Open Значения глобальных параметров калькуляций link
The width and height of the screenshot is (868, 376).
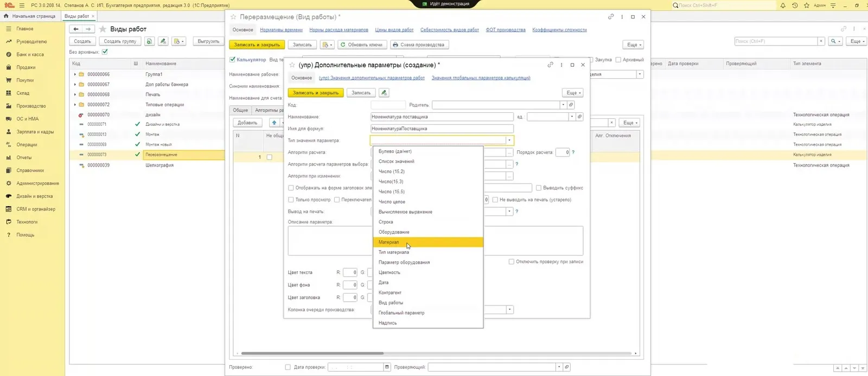(481, 78)
